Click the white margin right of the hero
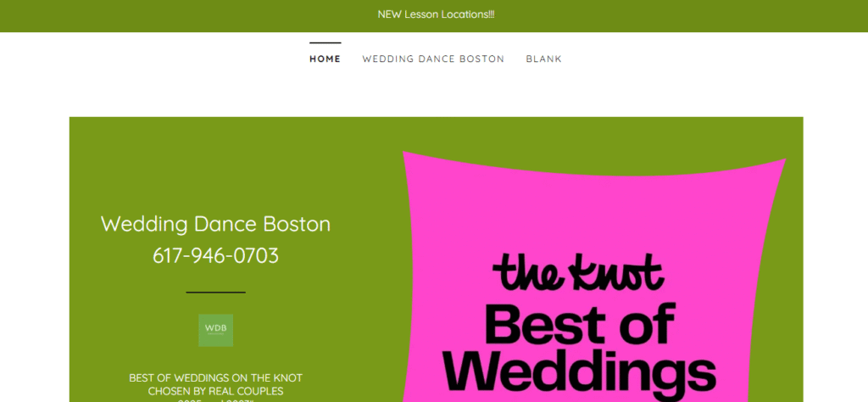The height and width of the screenshot is (402, 868). click(835, 254)
